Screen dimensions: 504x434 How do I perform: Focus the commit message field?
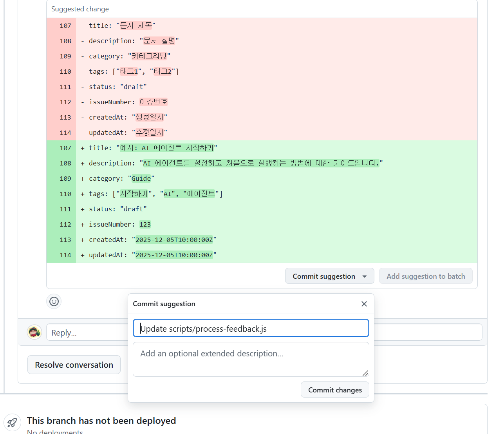251,329
